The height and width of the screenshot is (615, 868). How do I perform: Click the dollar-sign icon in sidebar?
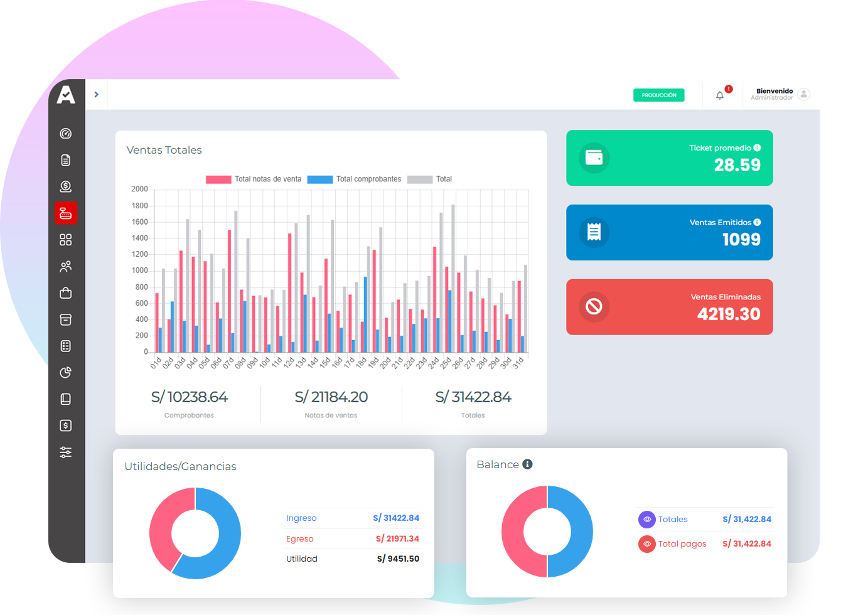(65, 425)
